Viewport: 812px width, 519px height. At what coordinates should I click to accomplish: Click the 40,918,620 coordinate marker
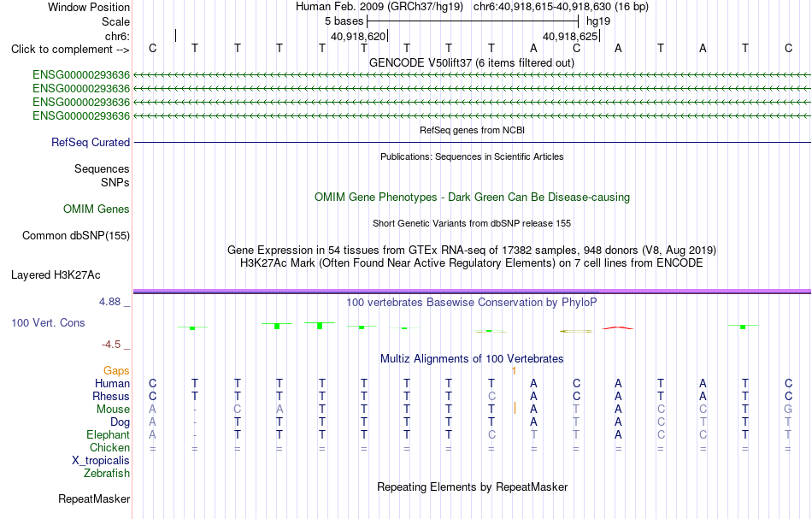coord(358,36)
